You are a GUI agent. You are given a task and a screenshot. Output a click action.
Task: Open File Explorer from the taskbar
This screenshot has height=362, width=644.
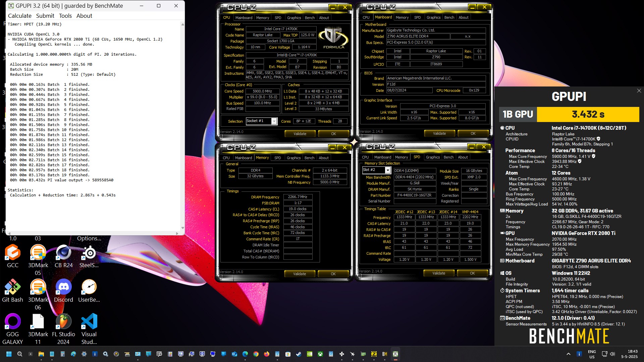[41, 354]
